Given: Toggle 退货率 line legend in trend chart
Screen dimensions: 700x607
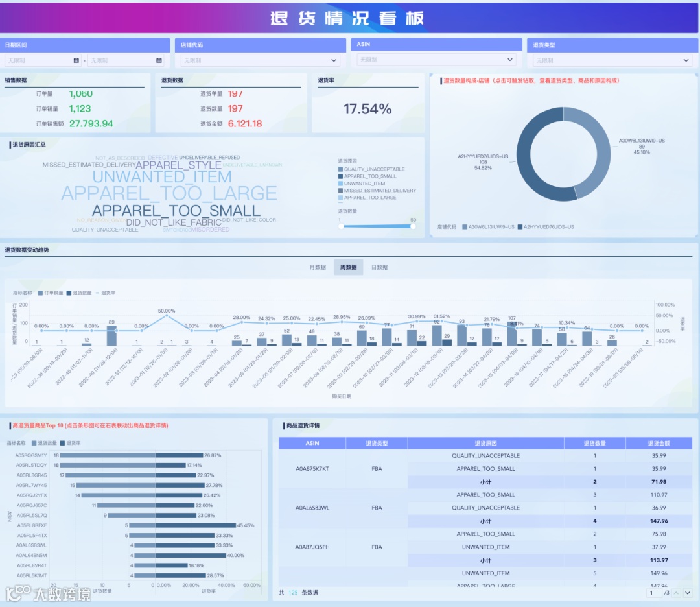Looking at the screenshot, I should click(x=106, y=293).
